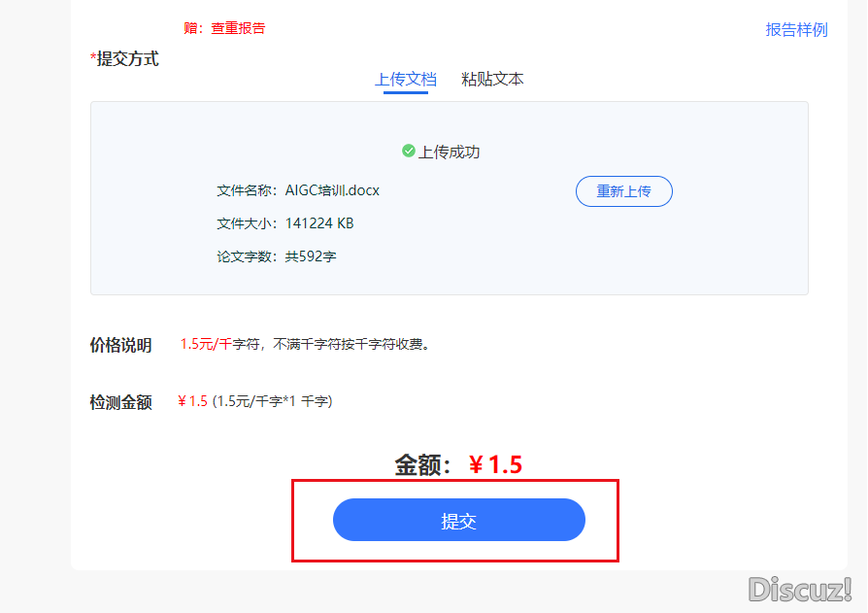Switch to the 上传文档 tab
The width and height of the screenshot is (868, 613).
pos(406,80)
